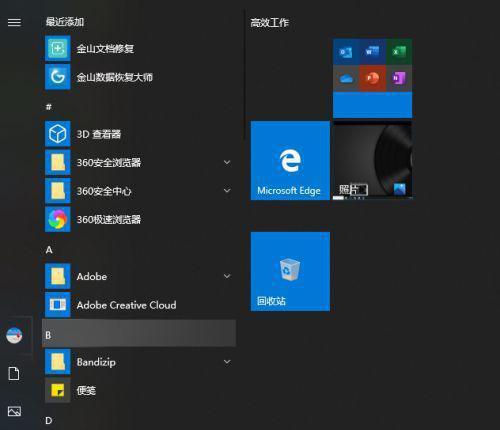This screenshot has width=500, height=430.
Task: Click the A letter group header
Action: pyautogui.click(x=49, y=250)
